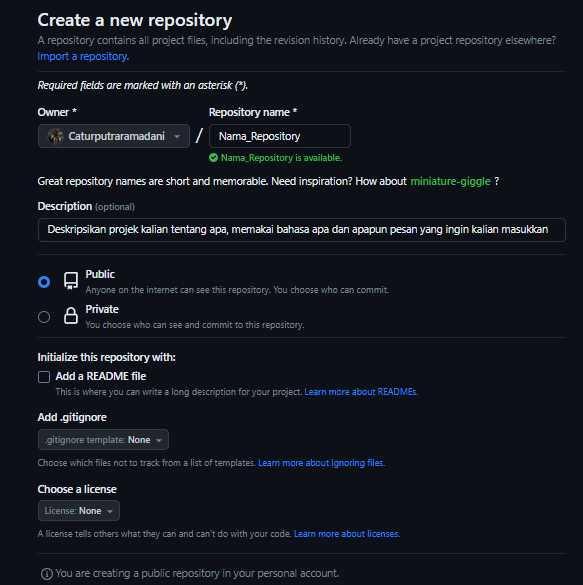Screen dimensions: 583x585
Task: Click the Caturputraramadani owner avatar
Action: (x=55, y=136)
